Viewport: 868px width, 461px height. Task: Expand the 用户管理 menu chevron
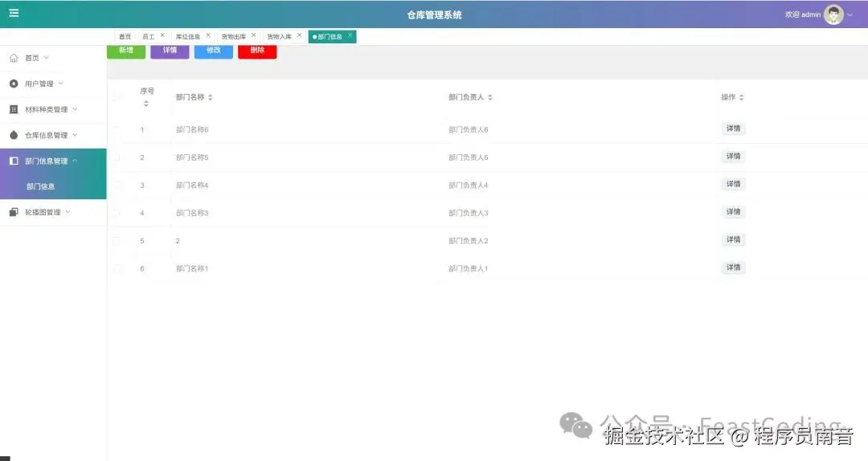[61, 84]
